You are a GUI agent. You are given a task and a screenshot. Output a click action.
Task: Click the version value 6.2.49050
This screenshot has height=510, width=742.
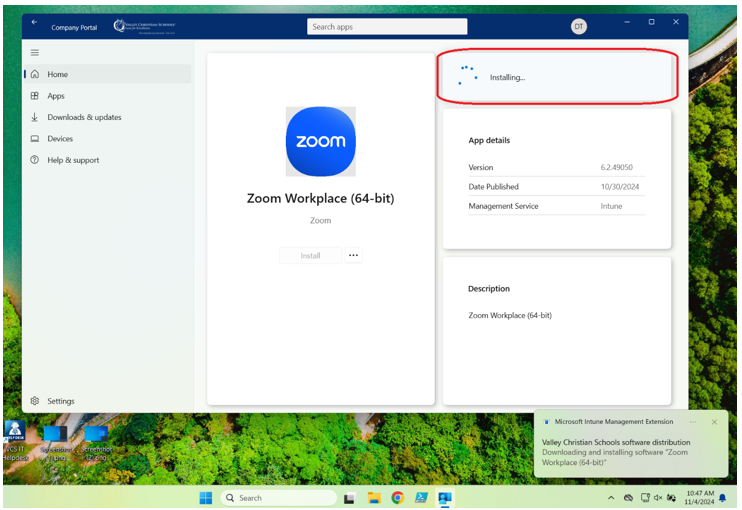(617, 167)
